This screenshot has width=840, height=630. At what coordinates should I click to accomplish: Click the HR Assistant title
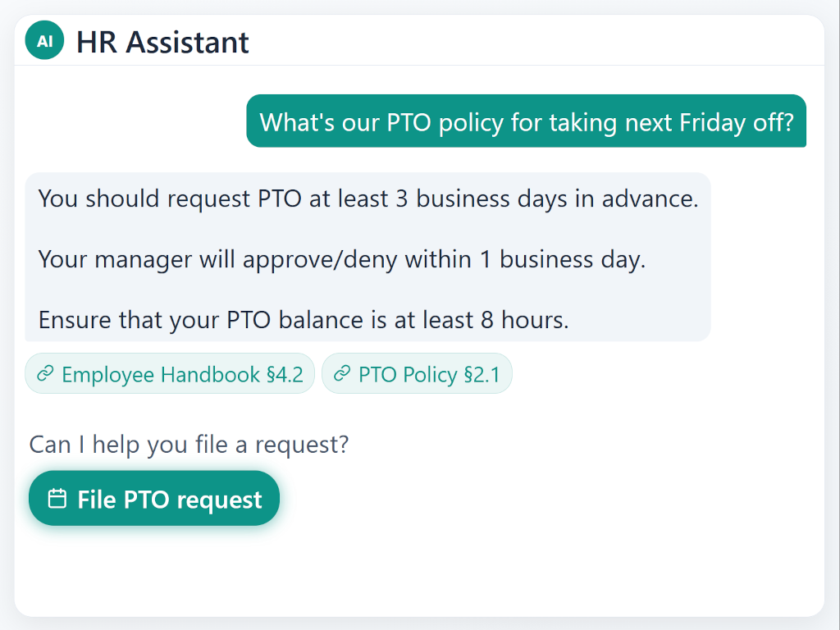[162, 42]
